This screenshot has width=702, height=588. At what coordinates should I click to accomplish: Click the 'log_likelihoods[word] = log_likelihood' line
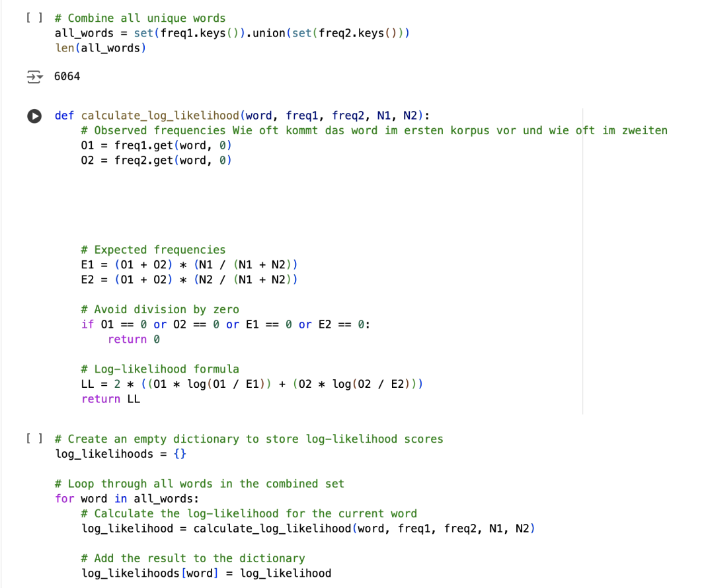(206, 573)
